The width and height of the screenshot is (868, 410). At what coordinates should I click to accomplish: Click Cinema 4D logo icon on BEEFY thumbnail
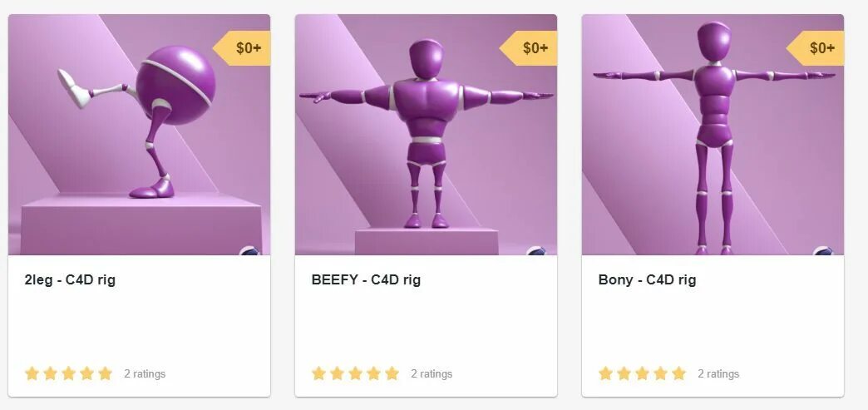pos(537,250)
